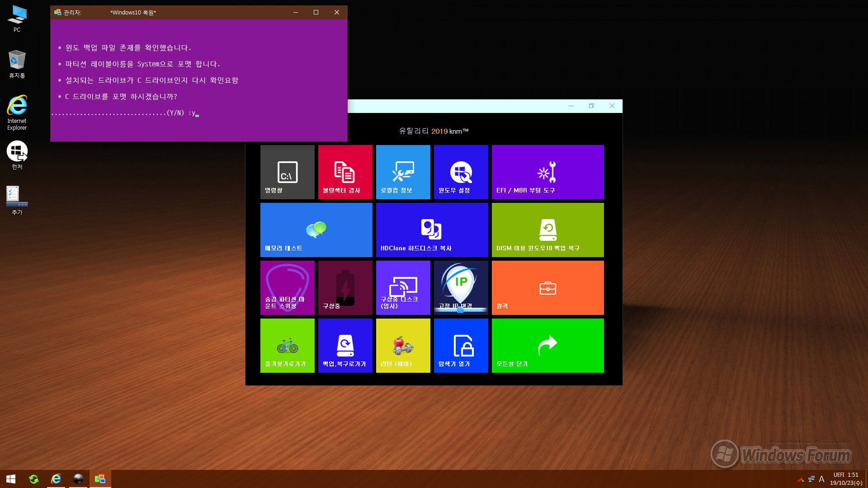Image resolution: width=868 pixels, height=488 pixels.
Task: Select the 추가 desktop icon
Action: tap(17, 201)
